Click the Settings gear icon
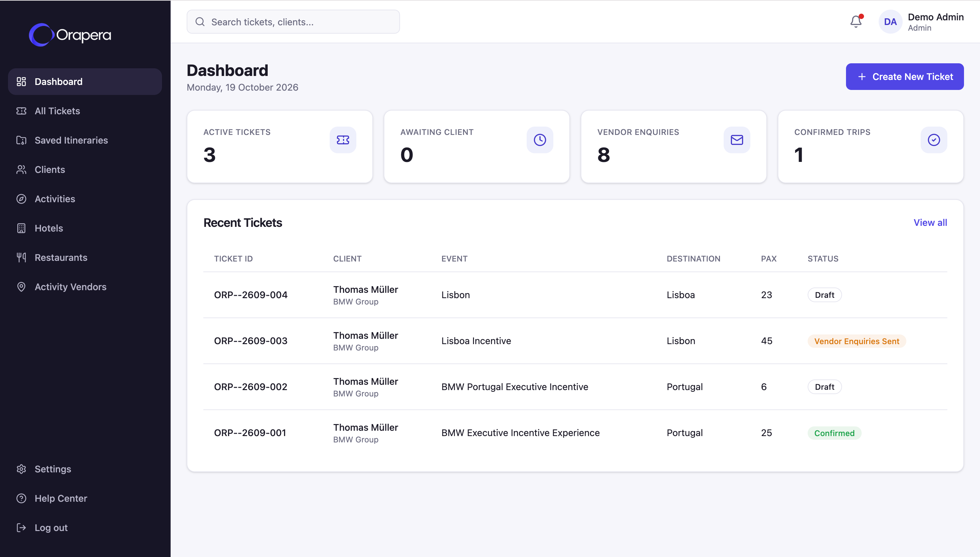This screenshot has width=980, height=557. coord(21,469)
